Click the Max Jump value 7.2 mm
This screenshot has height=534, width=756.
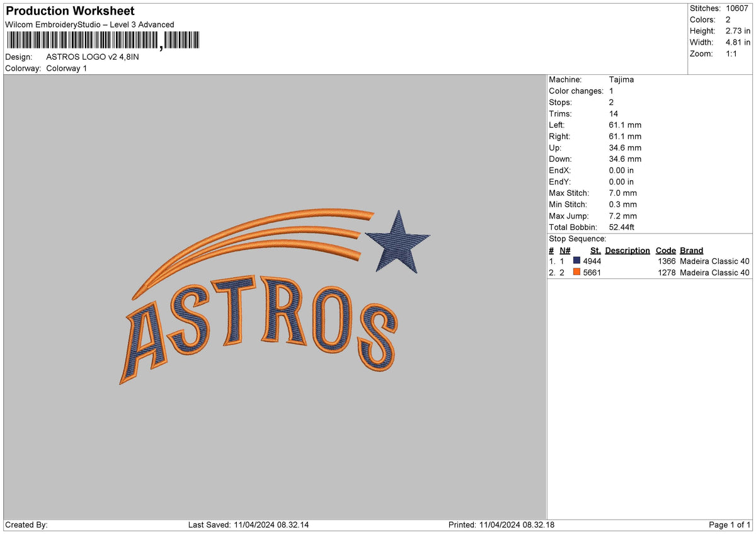622,215
